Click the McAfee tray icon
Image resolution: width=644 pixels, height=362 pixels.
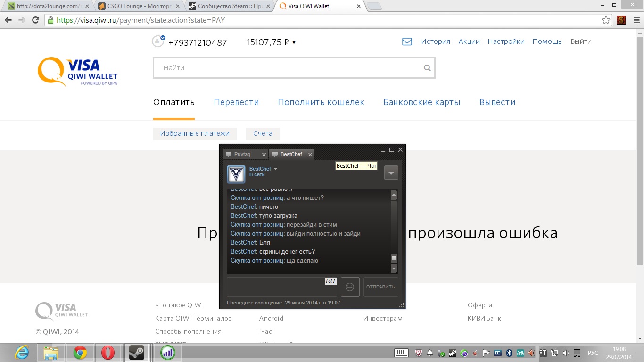[x=418, y=353]
